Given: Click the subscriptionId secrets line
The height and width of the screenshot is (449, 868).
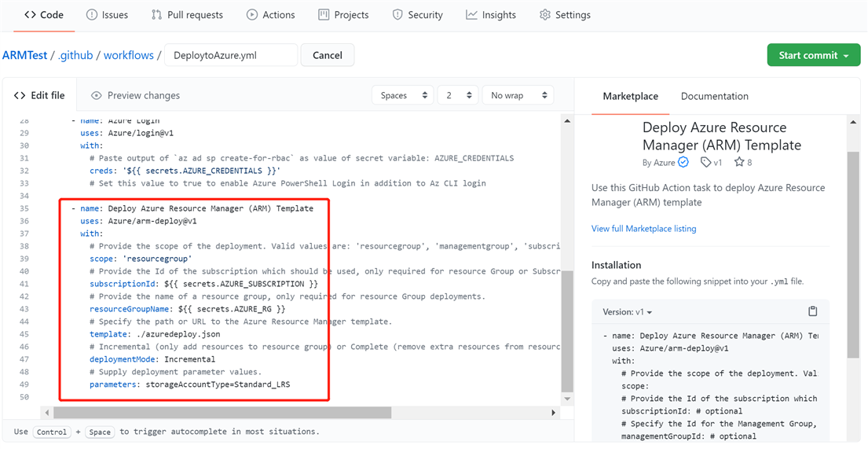Looking at the screenshot, I should pyautogui.click(x=203, y=284).
